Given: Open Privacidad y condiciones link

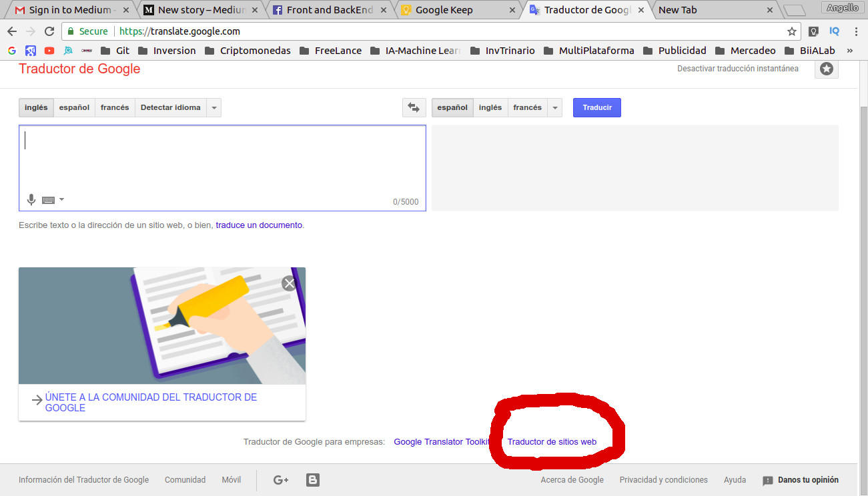Looking at the screenshot, I should (664, 480).
